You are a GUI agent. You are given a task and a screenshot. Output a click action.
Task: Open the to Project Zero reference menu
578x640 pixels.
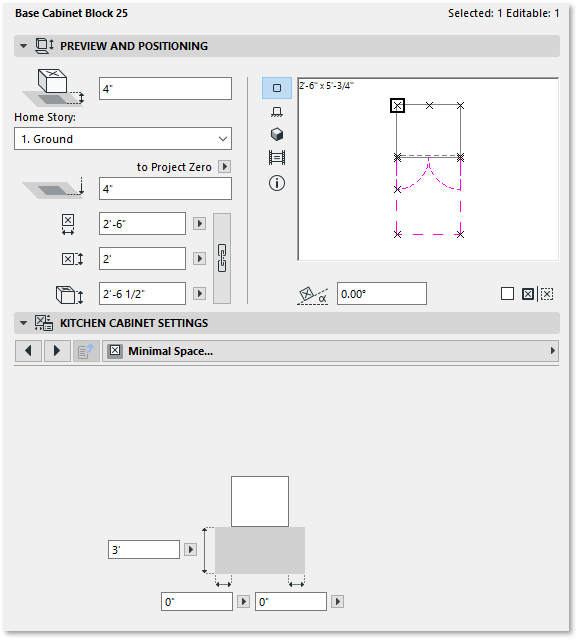coord(225,167)
